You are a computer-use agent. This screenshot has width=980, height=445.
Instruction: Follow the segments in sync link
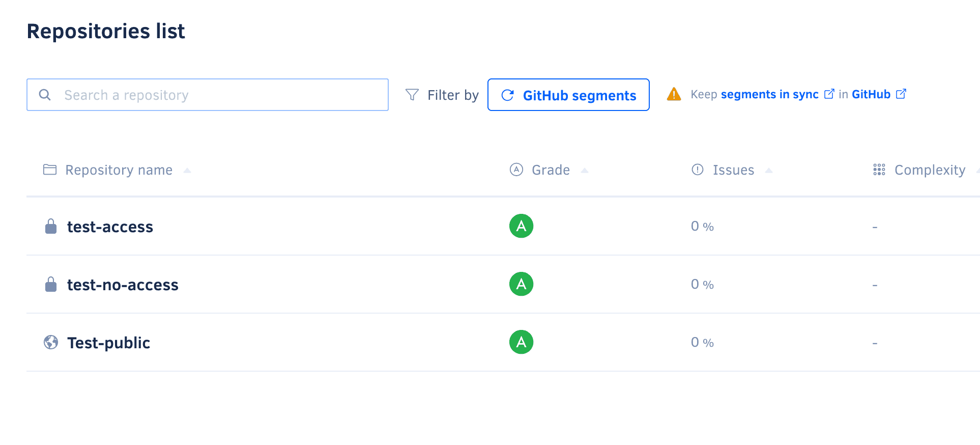coord(770,94)
